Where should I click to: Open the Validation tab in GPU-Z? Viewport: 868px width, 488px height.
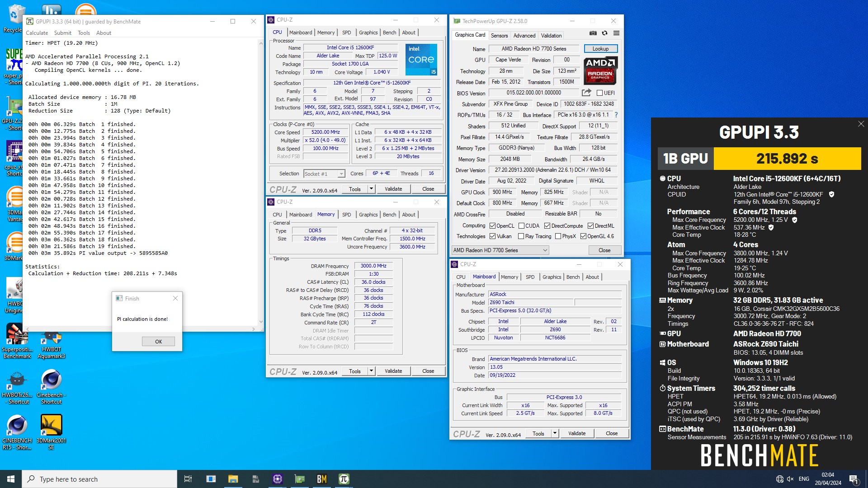[x=551, y=36]
